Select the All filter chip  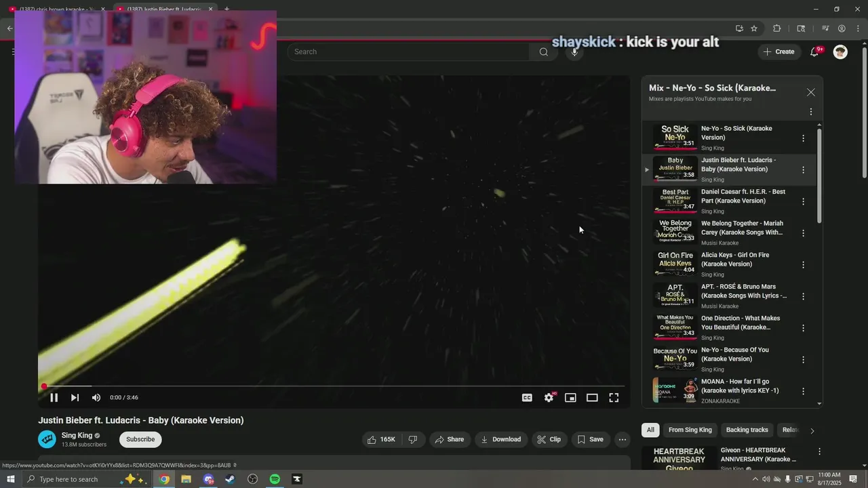[x=650, y=430]
